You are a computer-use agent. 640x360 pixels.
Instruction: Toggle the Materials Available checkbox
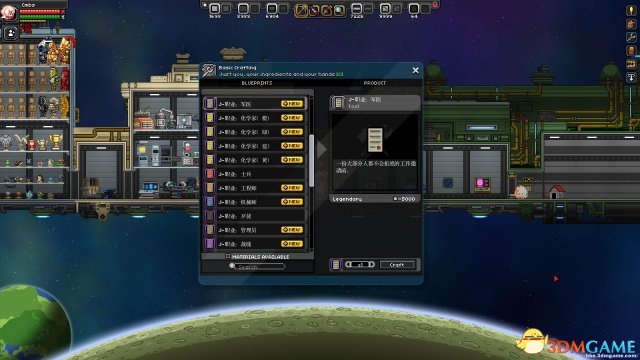[228, 256]
